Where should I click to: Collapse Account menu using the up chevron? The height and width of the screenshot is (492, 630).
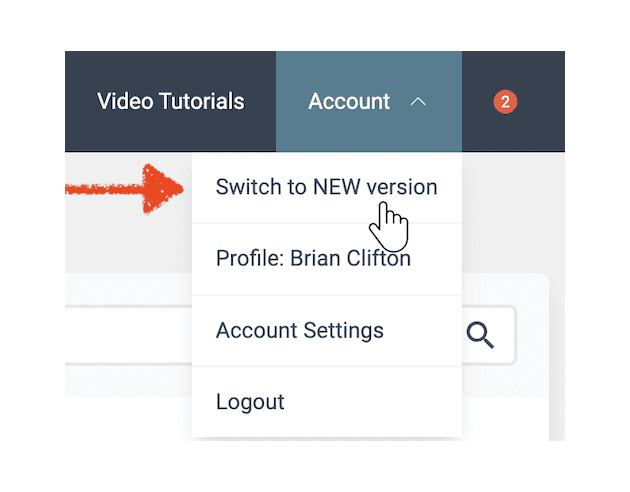coord(418,102)
